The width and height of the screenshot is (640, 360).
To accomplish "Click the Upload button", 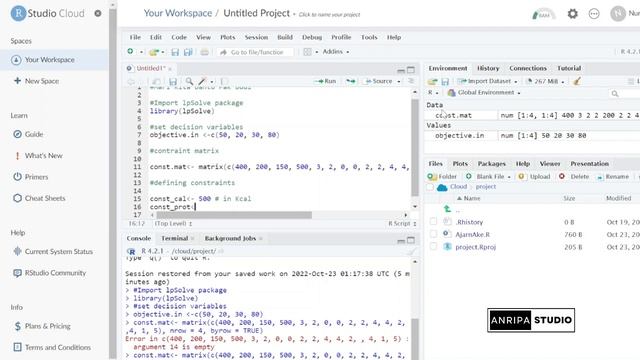I will click(534, 177).
